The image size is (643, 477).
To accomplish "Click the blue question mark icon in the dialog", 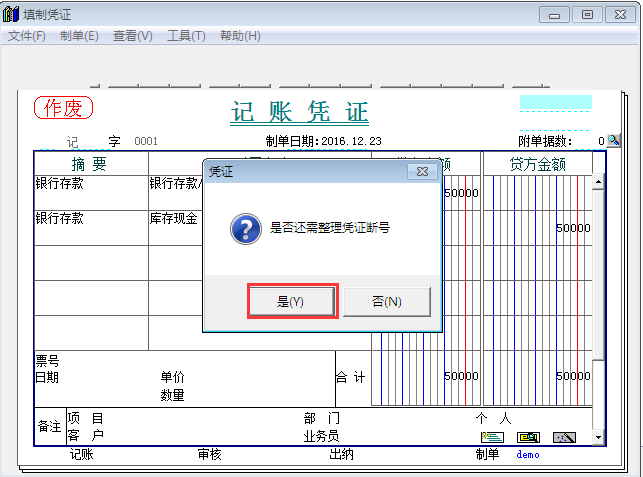I will tap(246, 228).
